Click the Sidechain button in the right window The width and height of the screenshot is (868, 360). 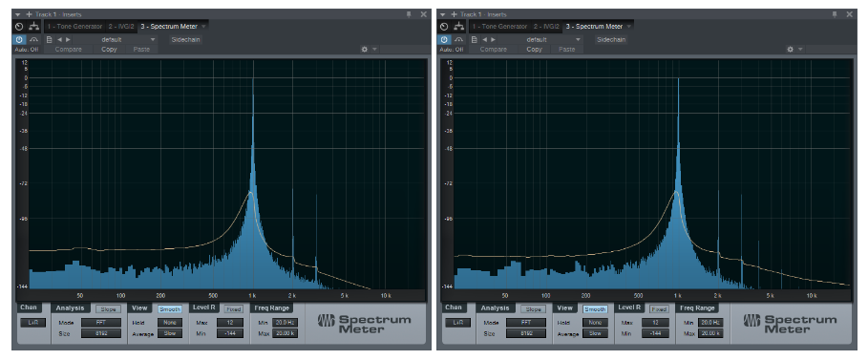point(611,40)
